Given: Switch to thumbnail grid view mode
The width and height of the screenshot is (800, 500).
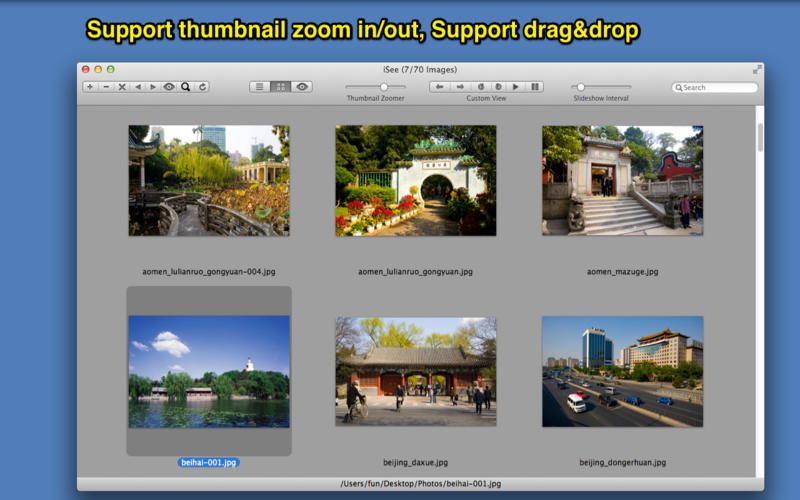Looking at the screenshot, I should 281,87.
